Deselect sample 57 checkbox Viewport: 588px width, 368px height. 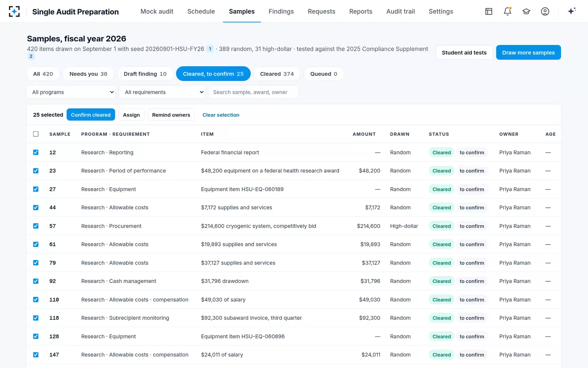click(x=36, y=226)
